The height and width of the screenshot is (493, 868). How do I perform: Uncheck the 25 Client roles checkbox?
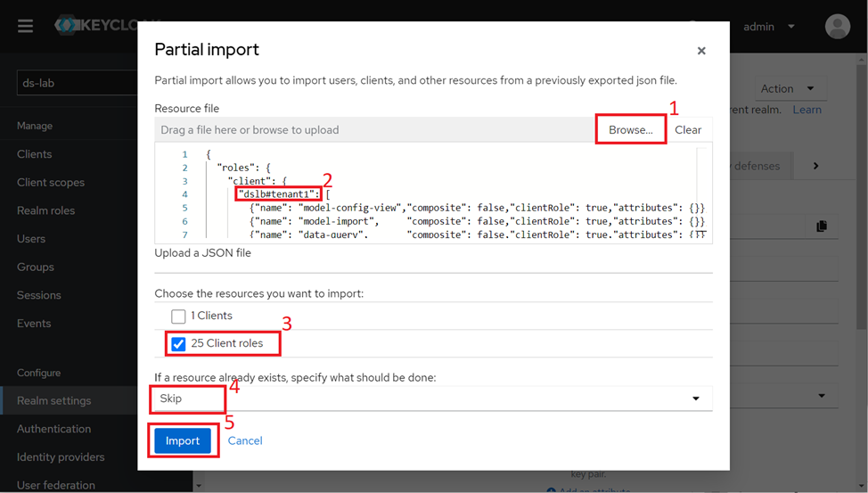[178, 344]
